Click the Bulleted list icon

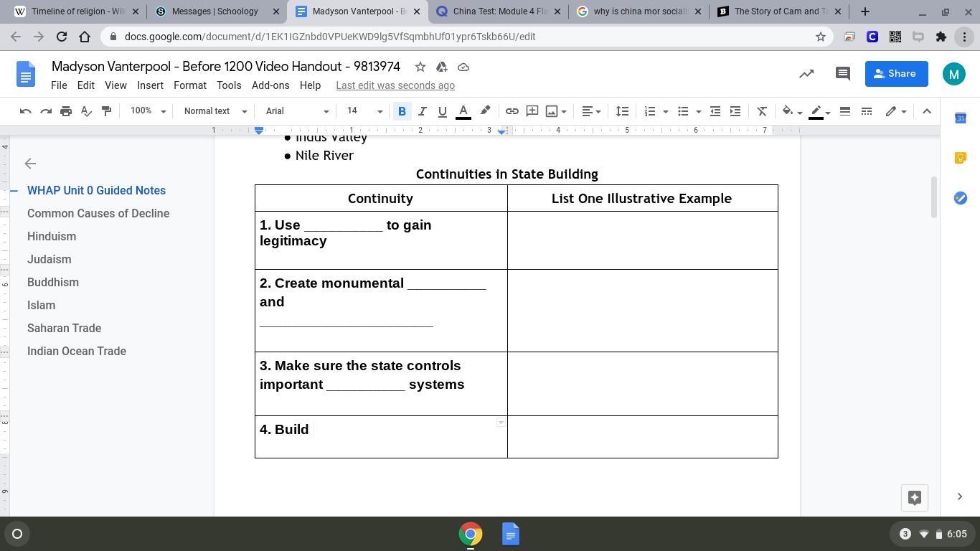(683, 111)
